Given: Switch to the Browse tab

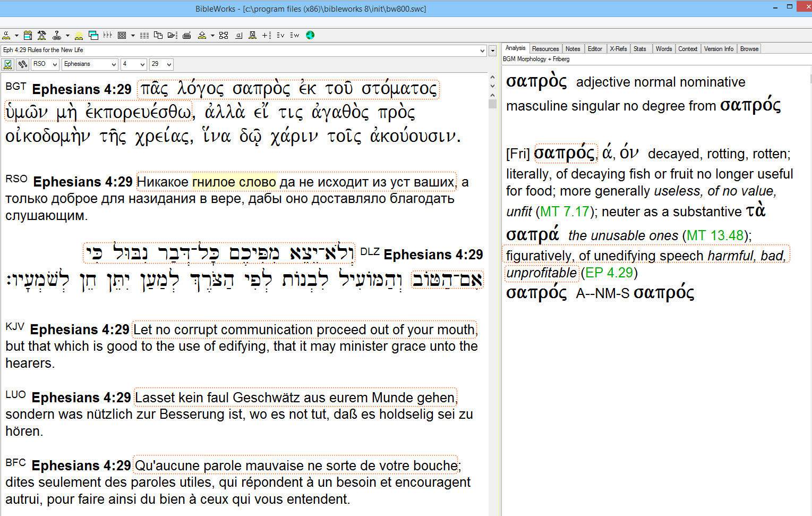Looking at the screenshot, I should pos(749,49).
